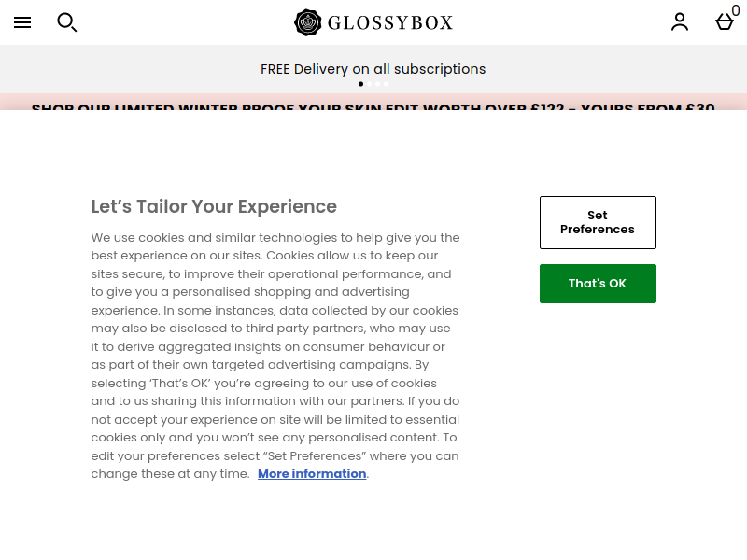Open the More information link

click(312, 474)
